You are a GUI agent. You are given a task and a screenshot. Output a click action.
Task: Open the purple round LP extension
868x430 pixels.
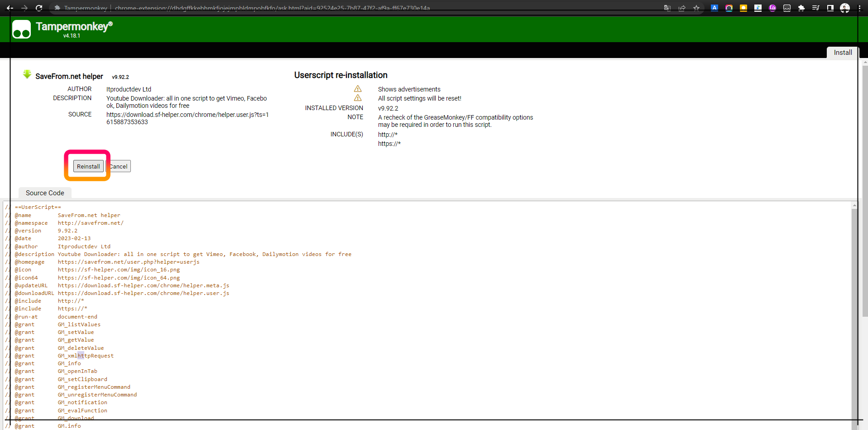pos(772,8)
